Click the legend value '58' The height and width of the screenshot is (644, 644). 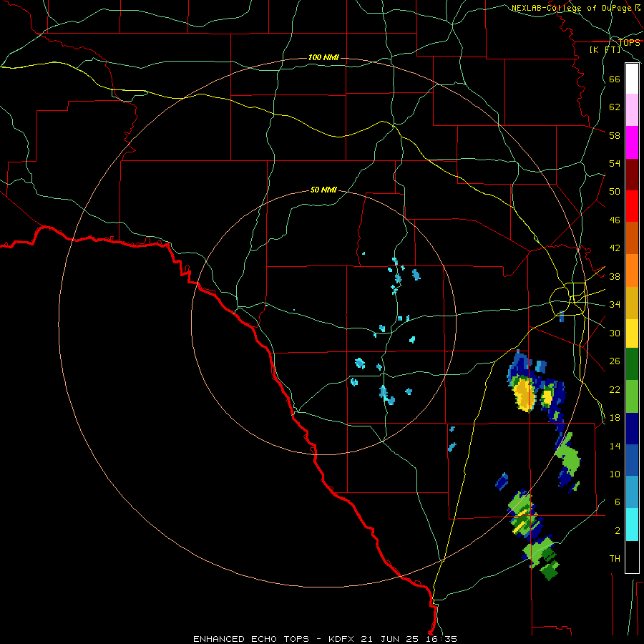pyautogui.click(x=615, y=135)
